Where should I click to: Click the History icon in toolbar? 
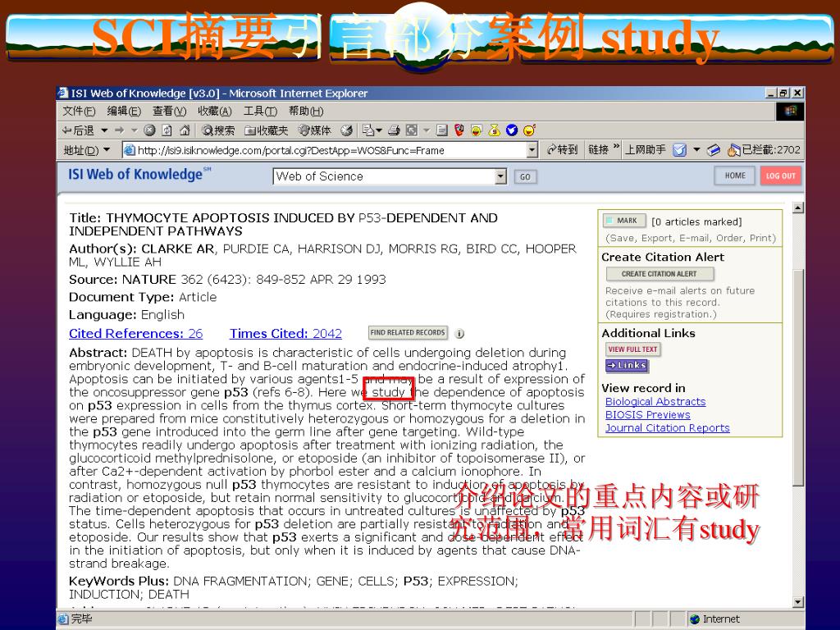[x=347, y=130]
